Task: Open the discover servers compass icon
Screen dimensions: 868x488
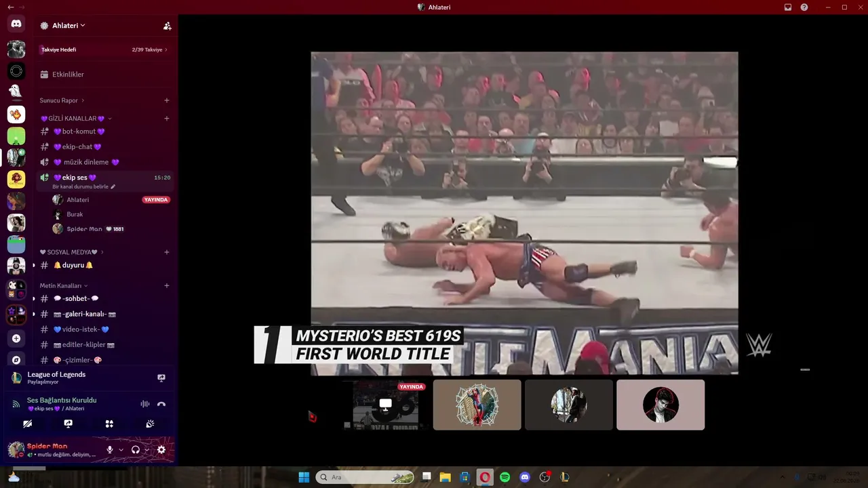Action: tap(16, 360)
